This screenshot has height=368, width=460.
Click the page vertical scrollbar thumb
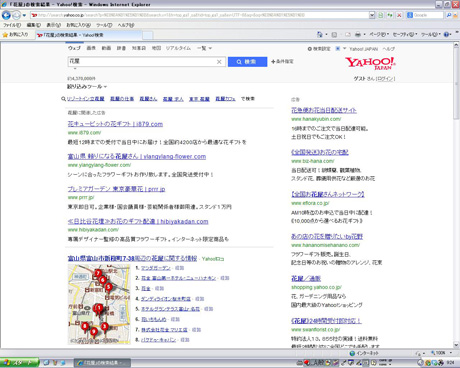pos(456,83)
